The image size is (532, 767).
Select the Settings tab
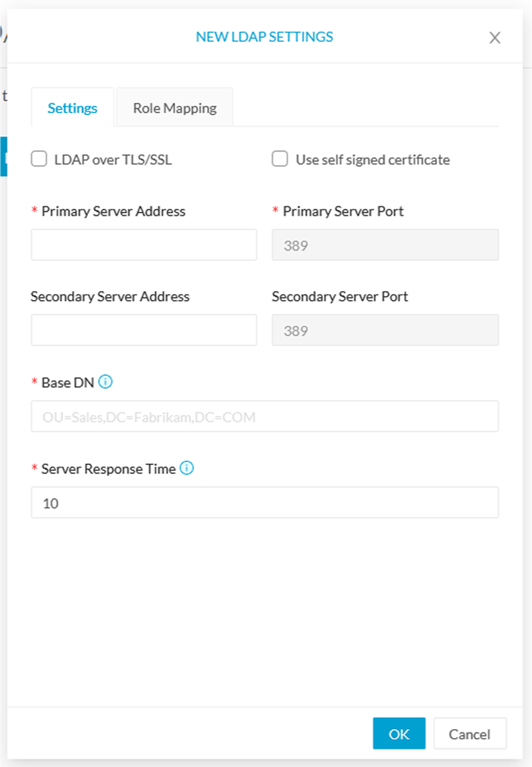(x=72, y=108)
